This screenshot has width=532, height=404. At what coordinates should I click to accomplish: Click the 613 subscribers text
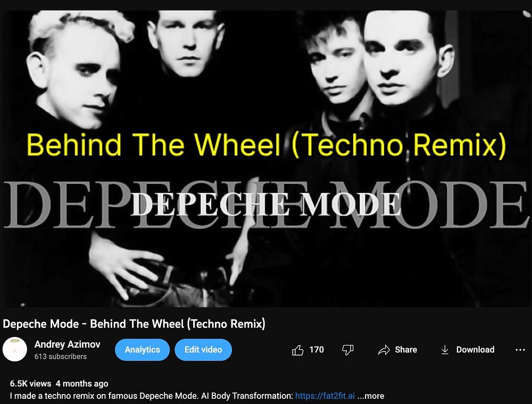61,357
